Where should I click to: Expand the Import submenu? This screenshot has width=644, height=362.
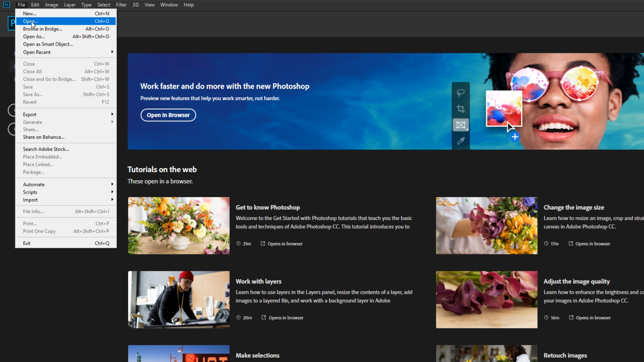coord(66,200)
